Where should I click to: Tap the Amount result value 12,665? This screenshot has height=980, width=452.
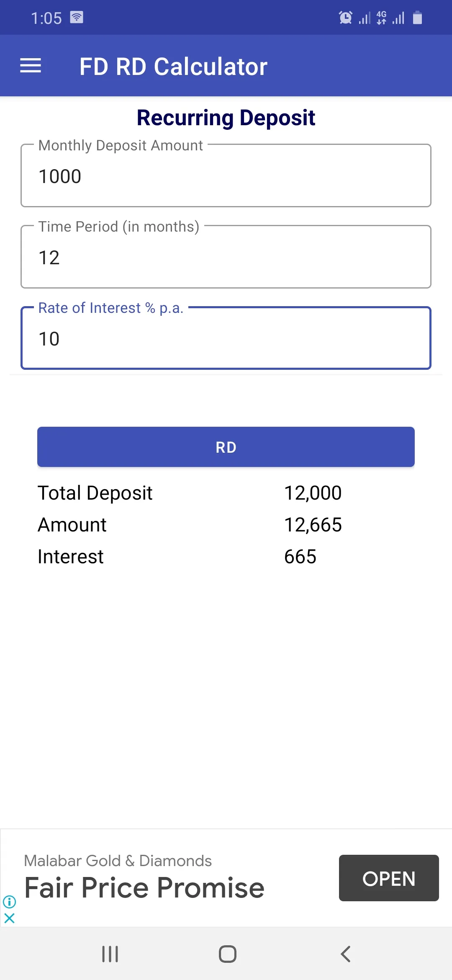313,525
